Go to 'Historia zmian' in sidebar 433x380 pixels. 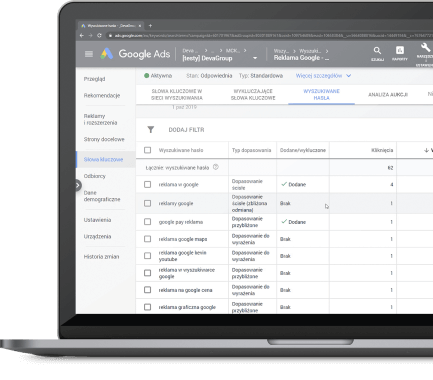pyautogui.click(x=101, y=257)
